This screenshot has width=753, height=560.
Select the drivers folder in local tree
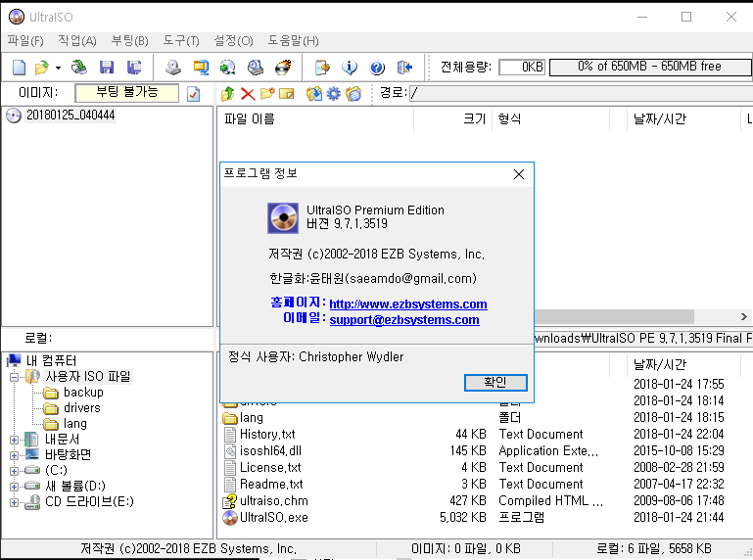point(81,408)
